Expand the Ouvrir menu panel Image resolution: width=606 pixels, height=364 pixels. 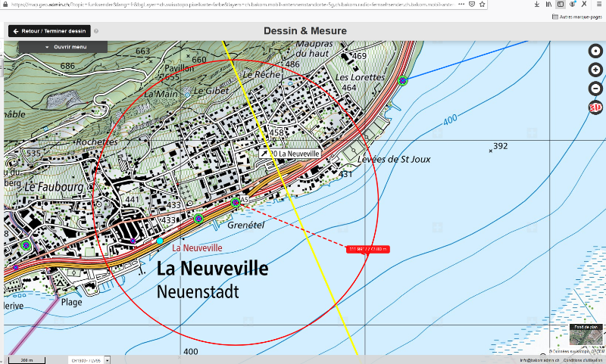pyautogui.click(x=64, y=47)
